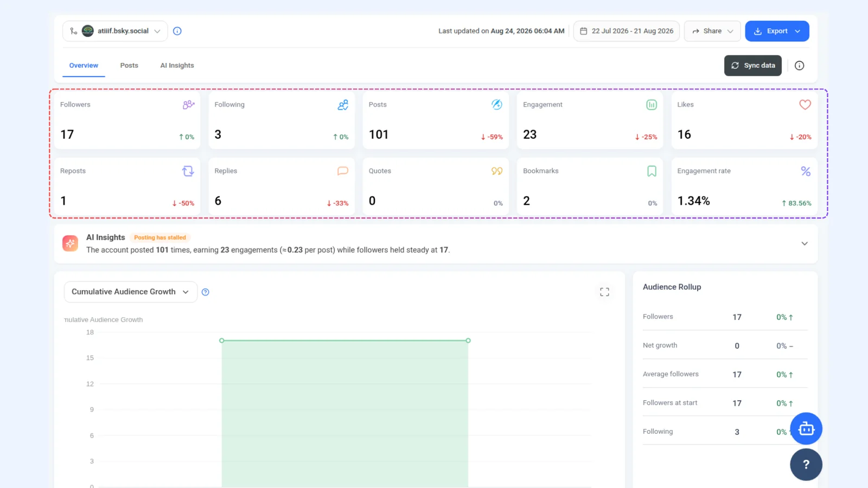Switch to the Overview tab
This screenshot has height=488, width=868.
84,66
